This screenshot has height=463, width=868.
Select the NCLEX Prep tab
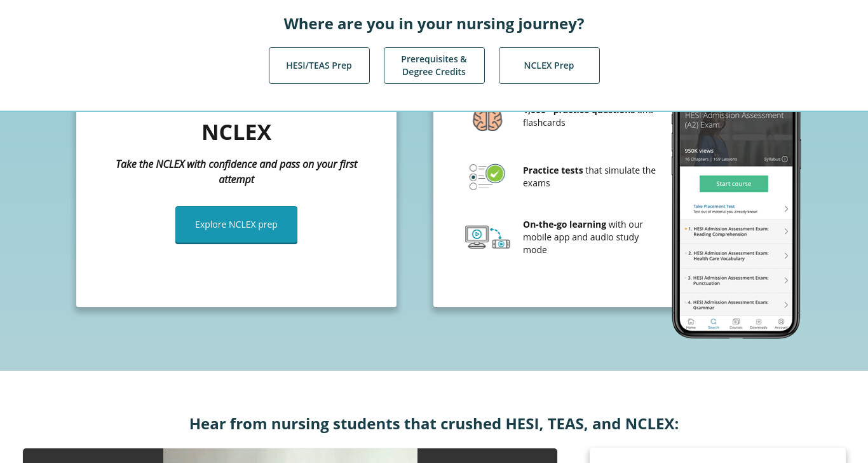(549, 66)
